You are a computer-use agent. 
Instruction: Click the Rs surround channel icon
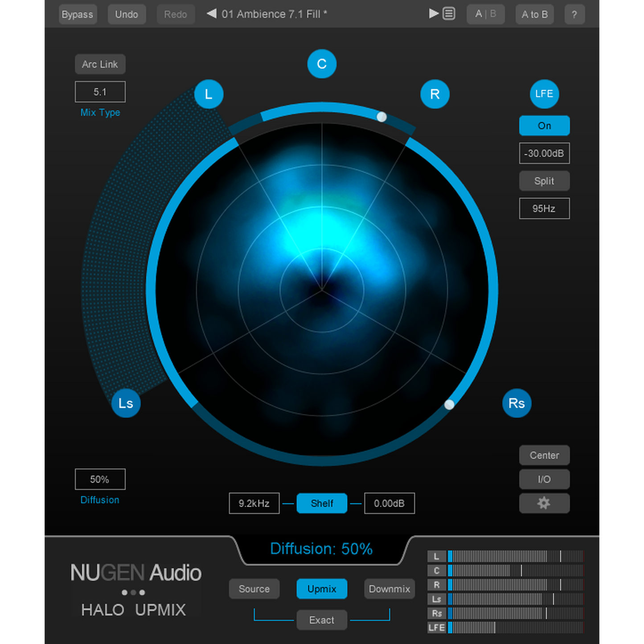tap(517, 403)
